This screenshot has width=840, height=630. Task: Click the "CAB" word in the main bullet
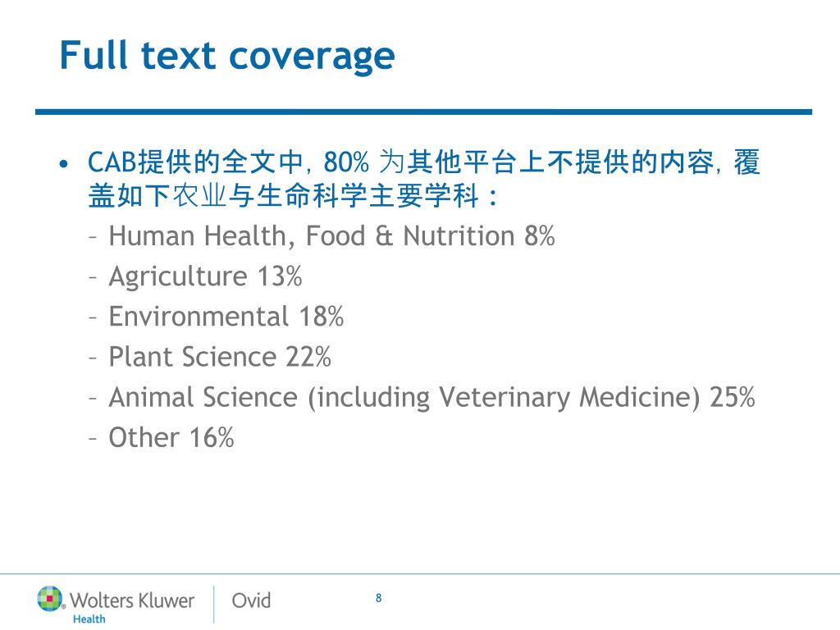[113, 162]
